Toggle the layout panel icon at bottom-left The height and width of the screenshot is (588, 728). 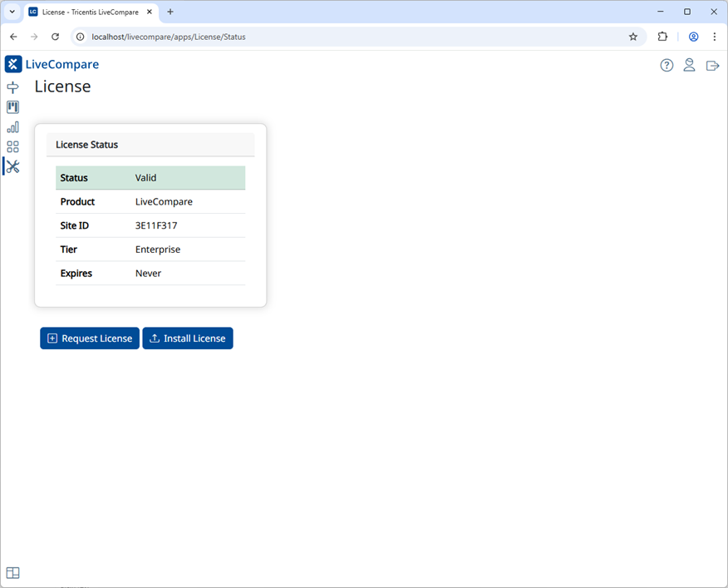point(13,573)
